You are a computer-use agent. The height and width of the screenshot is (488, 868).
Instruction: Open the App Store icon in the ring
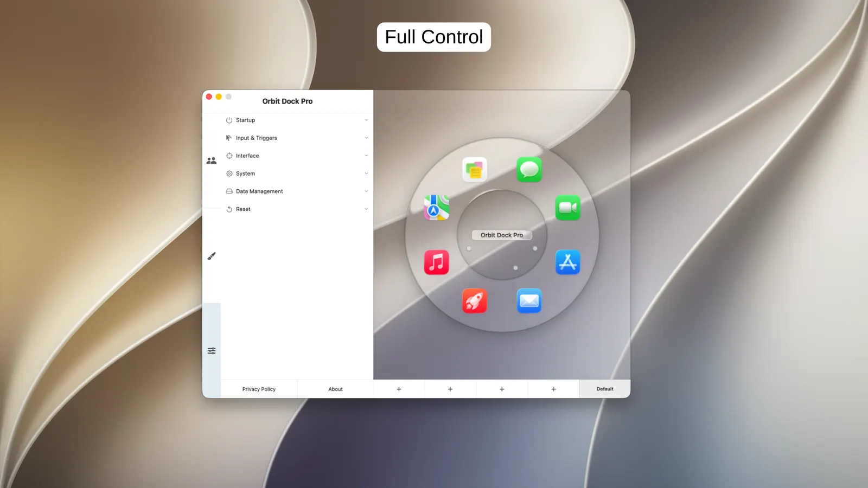pyautogui.click(x=567, y=262)
